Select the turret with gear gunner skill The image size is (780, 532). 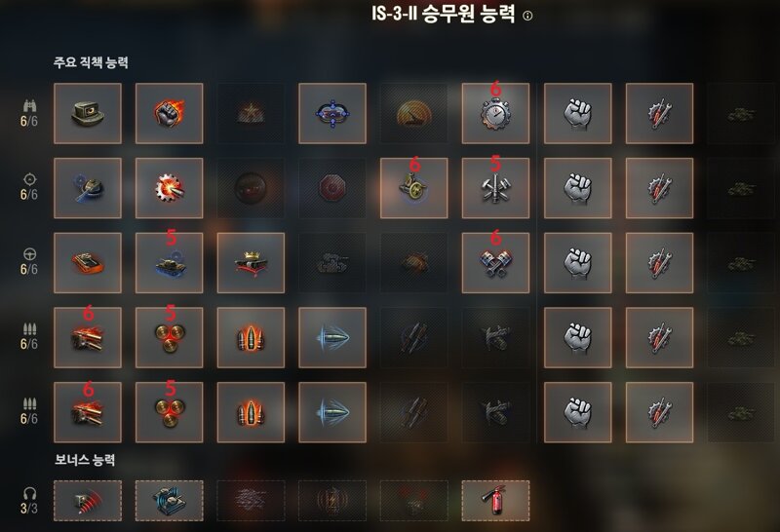[x=88, y=188]
